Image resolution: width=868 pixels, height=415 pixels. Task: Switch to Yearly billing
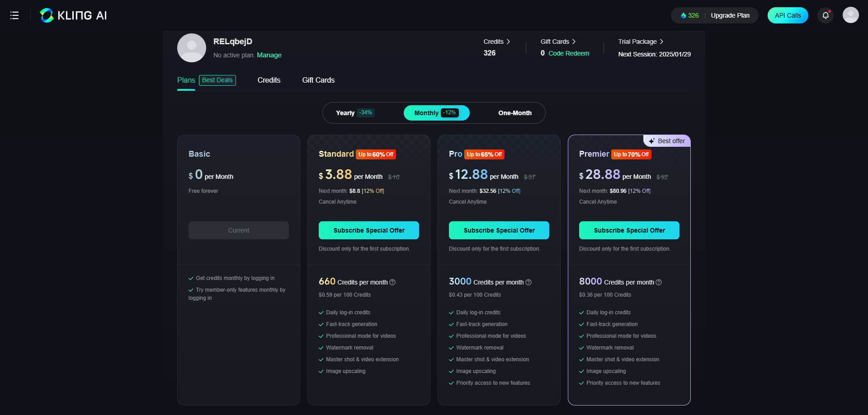point(355,113)
